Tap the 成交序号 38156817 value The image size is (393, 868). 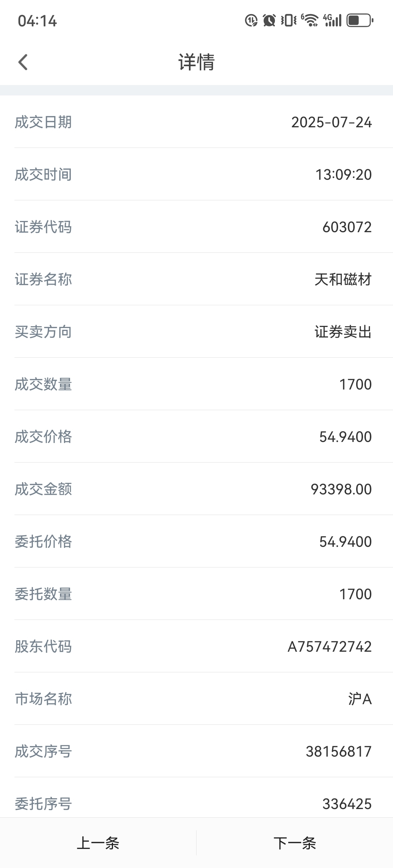339,752
